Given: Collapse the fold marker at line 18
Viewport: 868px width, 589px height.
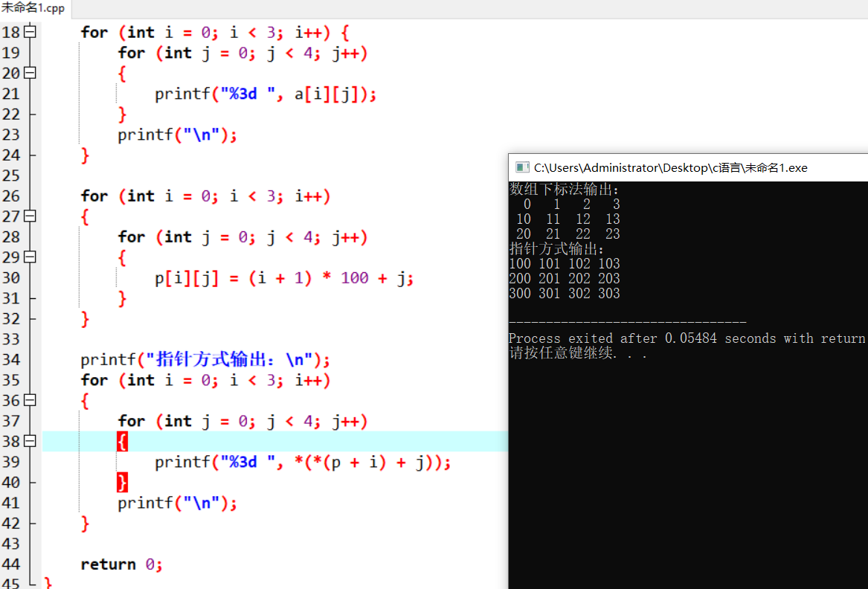Looking at the screenshot, I should coord(30,32).
